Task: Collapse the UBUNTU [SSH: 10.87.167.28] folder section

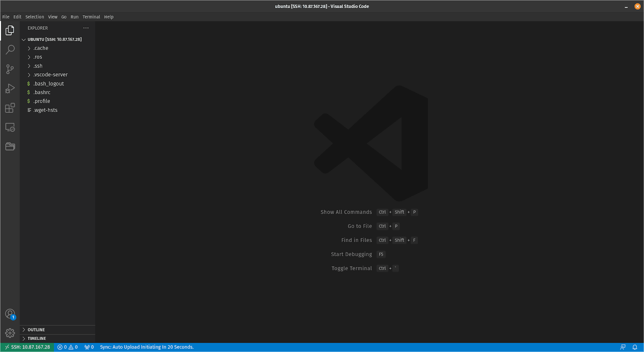Action: (57, 39)
